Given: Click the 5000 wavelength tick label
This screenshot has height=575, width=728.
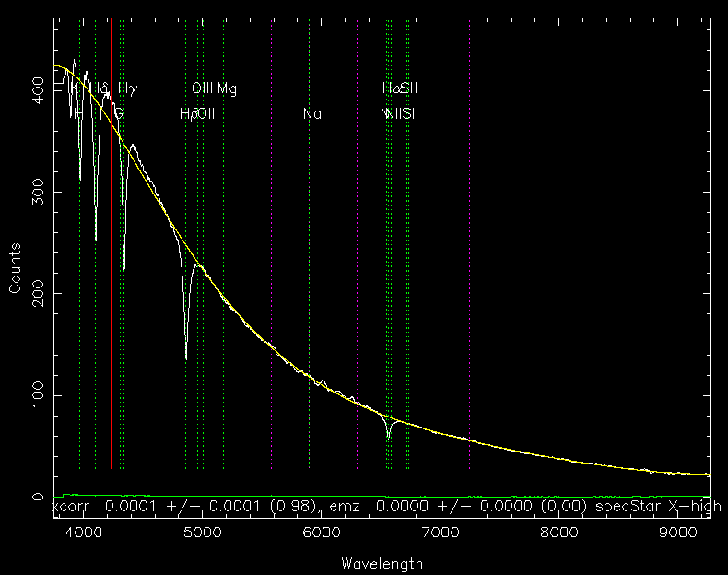Looking at the screenshot, I should (x=202, y=533).
